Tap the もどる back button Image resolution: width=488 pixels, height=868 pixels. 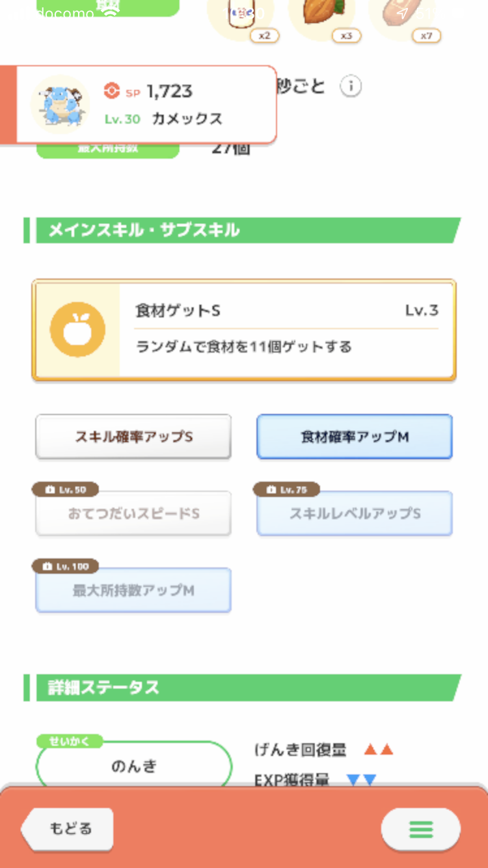tap(67, 829)
